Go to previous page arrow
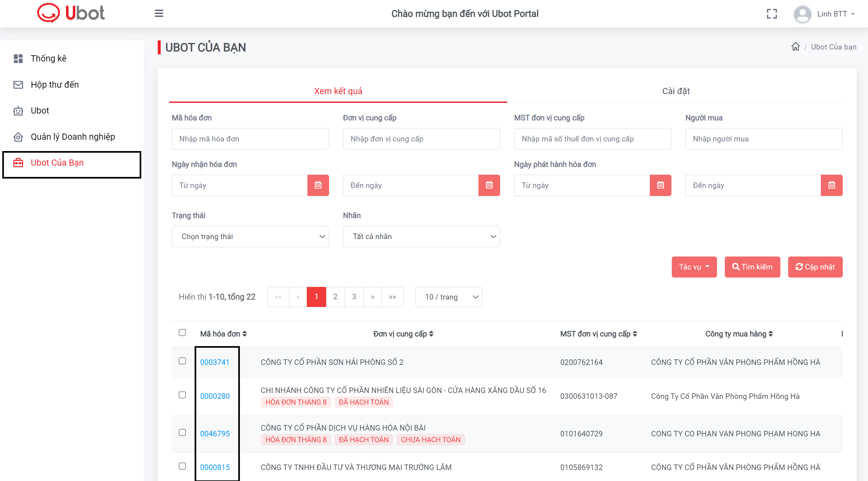 pyautogui.click(x=298, y=297)
